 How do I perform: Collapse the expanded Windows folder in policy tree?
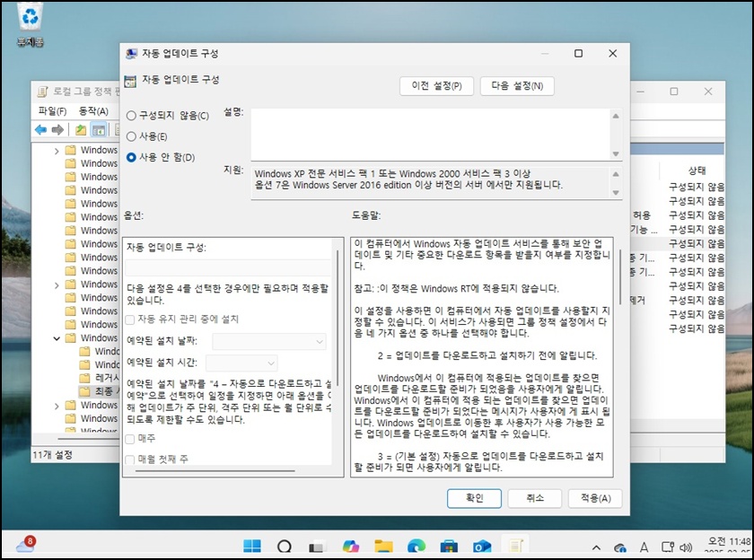click(x=57, y=338)
